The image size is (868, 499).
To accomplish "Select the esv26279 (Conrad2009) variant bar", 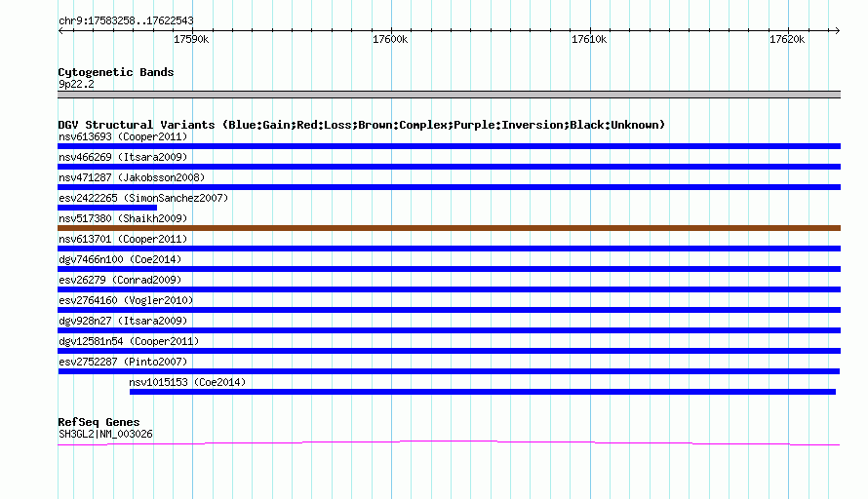I will point(449,289).
